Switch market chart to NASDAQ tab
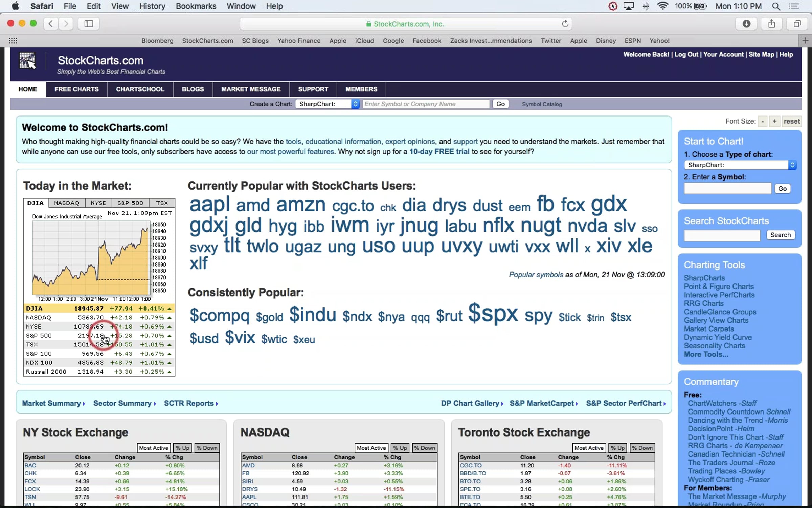The width and height of the screenshot is (812, 508). [67, 203]
